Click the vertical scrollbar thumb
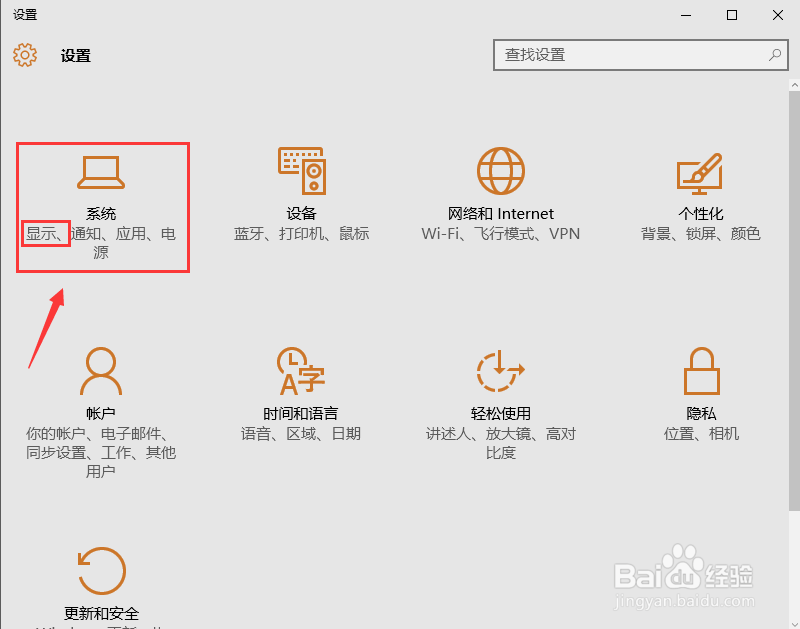800x629 pixels. [794, 301]
